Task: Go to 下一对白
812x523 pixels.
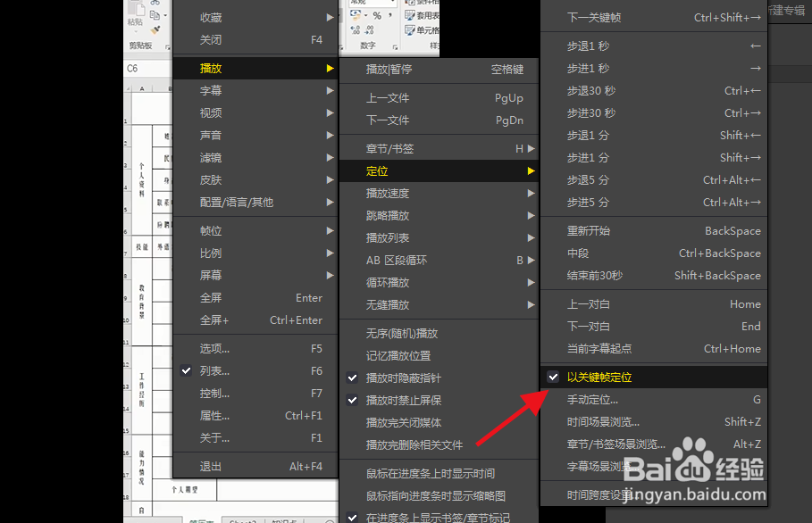Action: pos(654,326)
